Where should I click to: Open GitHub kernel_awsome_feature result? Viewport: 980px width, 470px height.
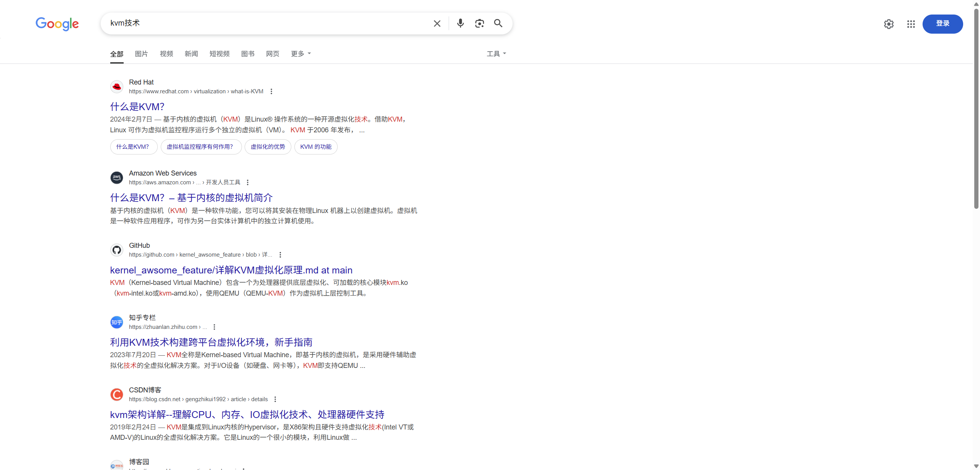231,270
